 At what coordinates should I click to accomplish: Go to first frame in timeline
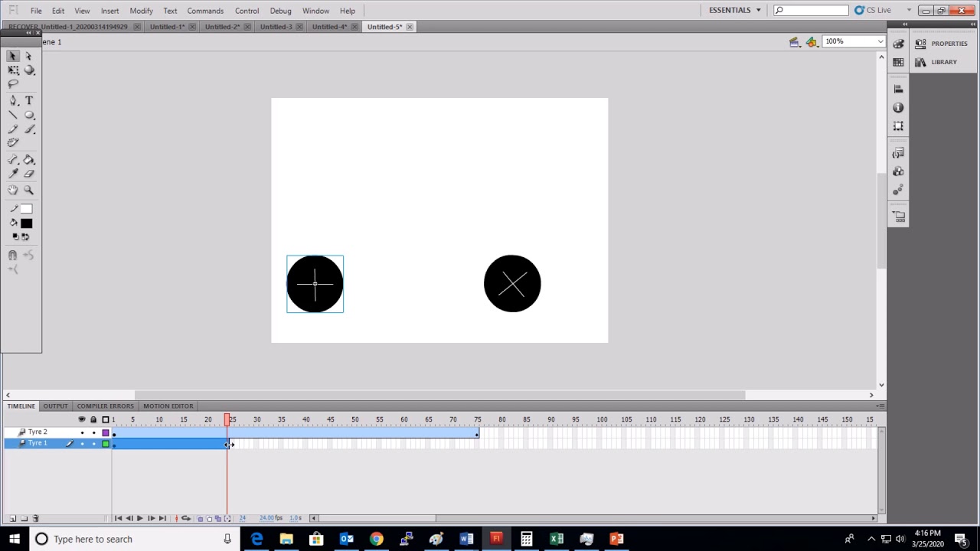coord(118,519)
